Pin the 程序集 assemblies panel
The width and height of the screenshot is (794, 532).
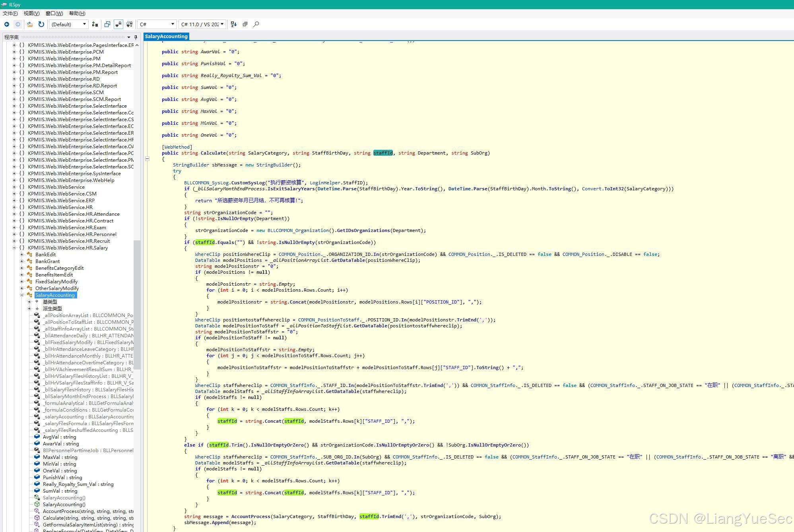coord(136,37)
